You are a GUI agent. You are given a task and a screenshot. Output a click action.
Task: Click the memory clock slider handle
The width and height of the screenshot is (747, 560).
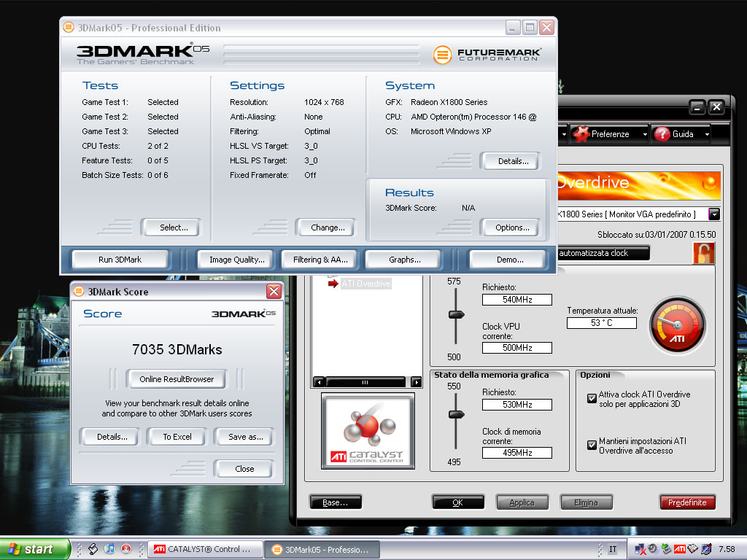pyautogui.click(x=457, y=414)
